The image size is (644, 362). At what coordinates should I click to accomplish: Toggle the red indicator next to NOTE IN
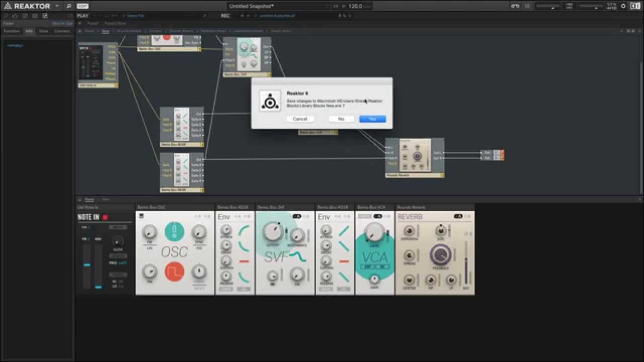(105, 217)
